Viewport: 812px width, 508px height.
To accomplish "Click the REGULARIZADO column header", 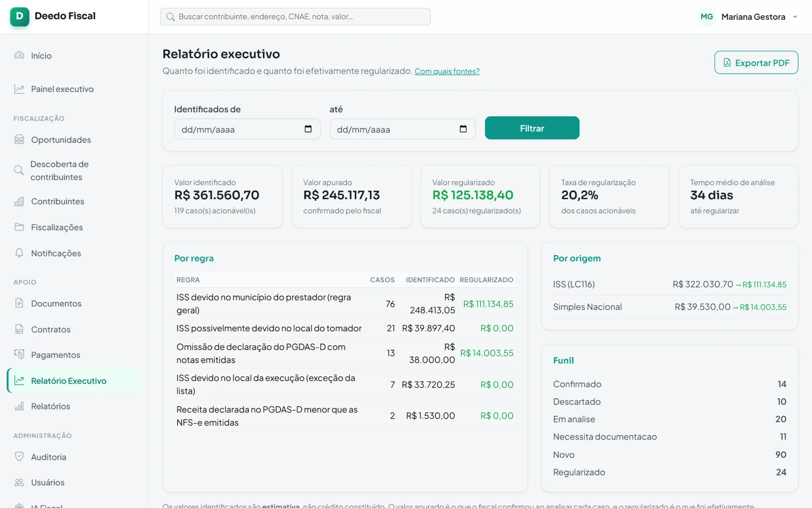I will click(486, 280).
